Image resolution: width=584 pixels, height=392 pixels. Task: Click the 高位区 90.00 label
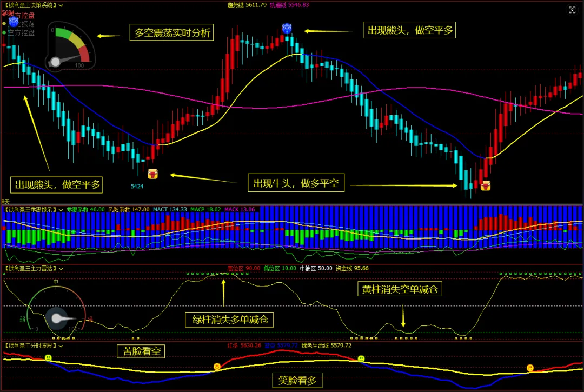tap(243, 268)
